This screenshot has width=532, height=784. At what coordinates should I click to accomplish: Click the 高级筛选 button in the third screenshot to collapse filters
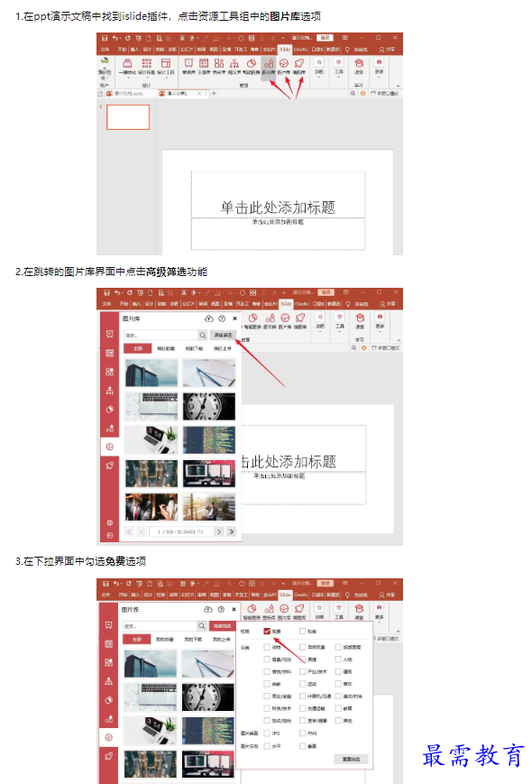pos(223,625)
